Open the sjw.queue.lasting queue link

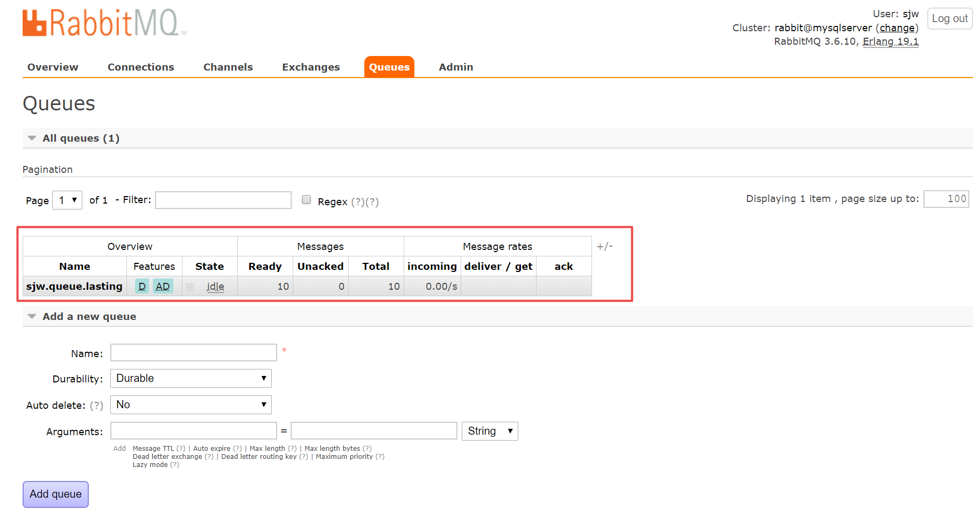coord(74,287)
